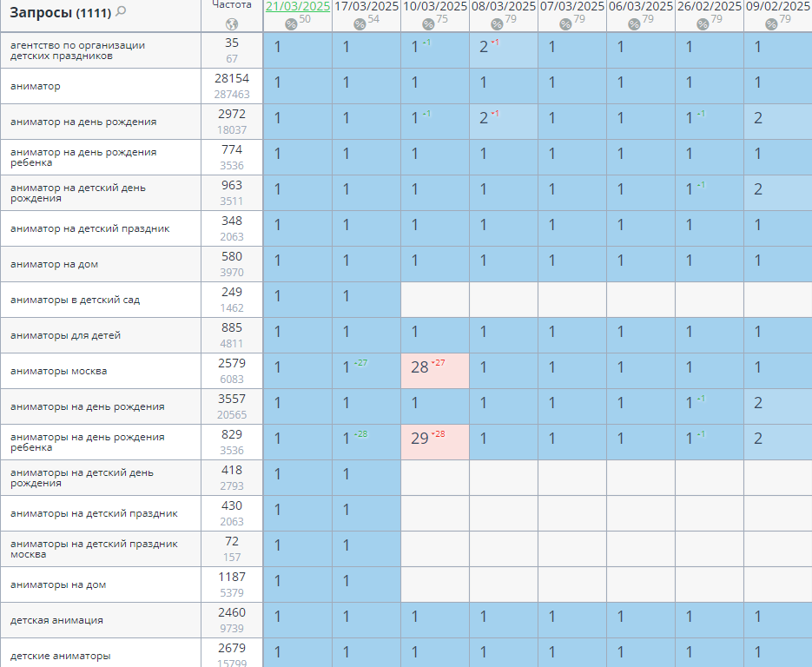Click frequency 2972 for аниматор на день рождения
812x667 pixels.
[x=232, y=115]
